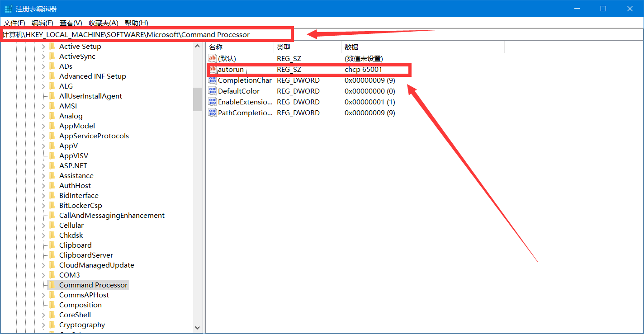The image size is (644, 334).
Task: Click the folder icon of AMSI key
Action: coord(52,106)
